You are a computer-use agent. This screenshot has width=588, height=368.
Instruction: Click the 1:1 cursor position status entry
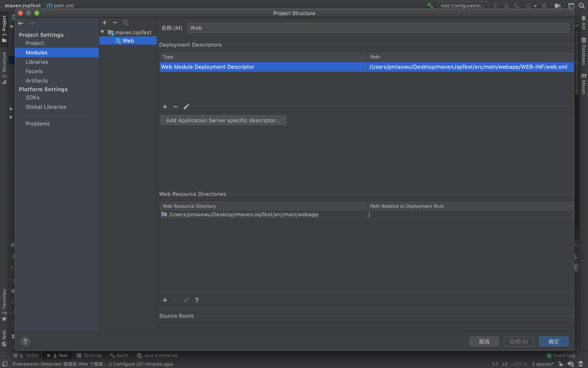point(495,364)
